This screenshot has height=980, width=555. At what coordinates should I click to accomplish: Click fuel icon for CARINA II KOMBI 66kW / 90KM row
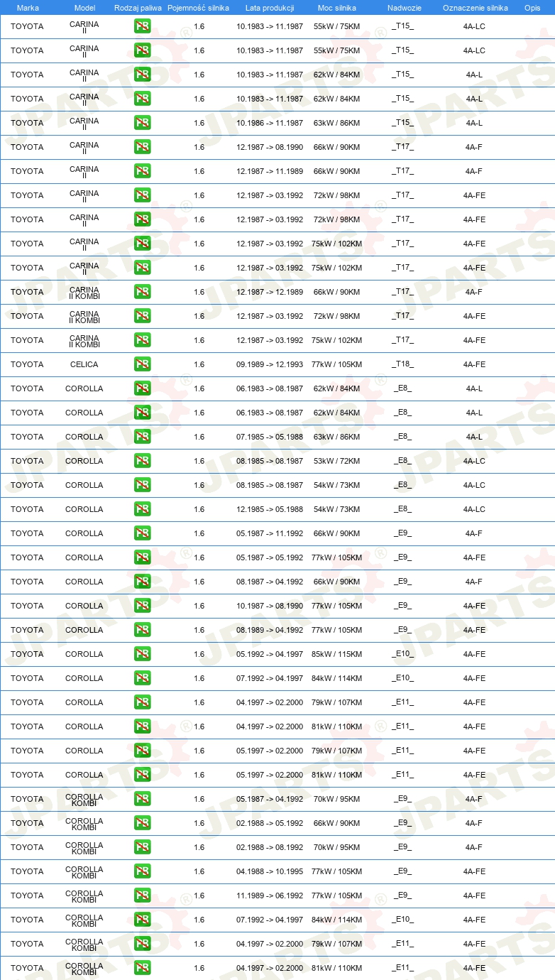pos(142,292)
